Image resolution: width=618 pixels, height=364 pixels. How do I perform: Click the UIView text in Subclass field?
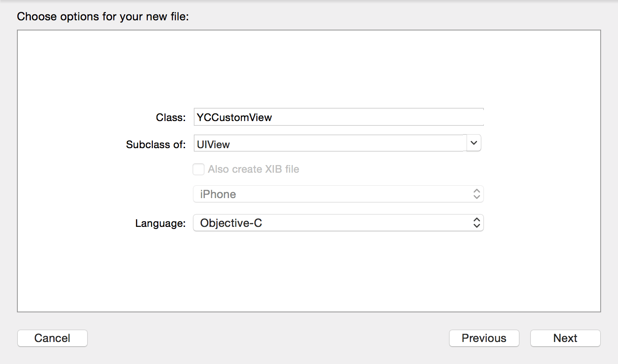tap(213, 144)
